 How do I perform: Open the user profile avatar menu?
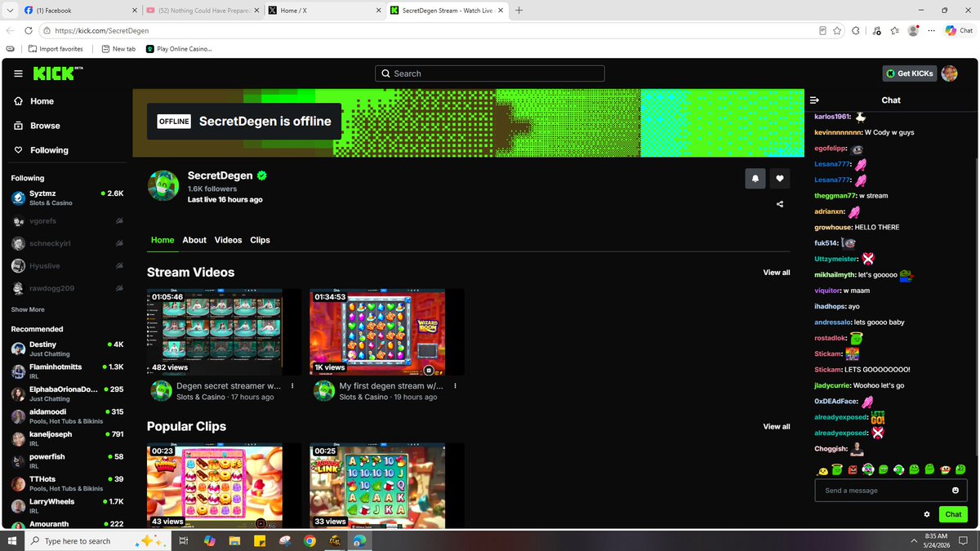pyautogui.click(x=949, y=73)
